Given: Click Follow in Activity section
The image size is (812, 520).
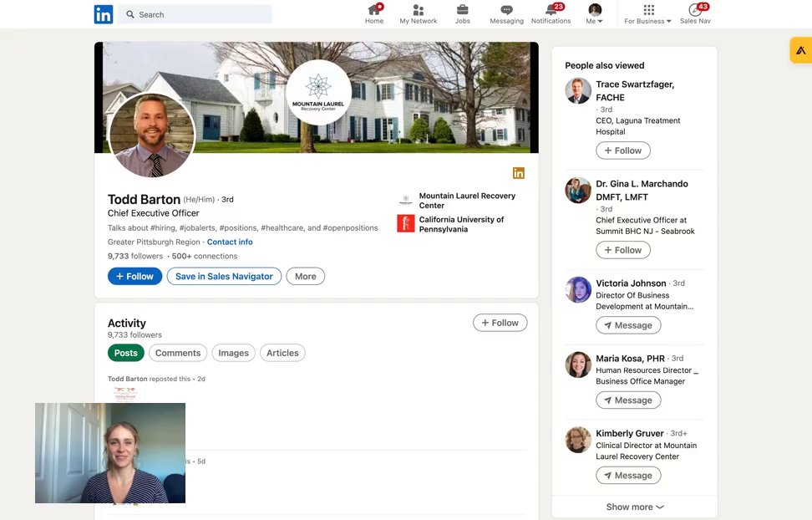Looking at the screenshot, I should [500, 323].
